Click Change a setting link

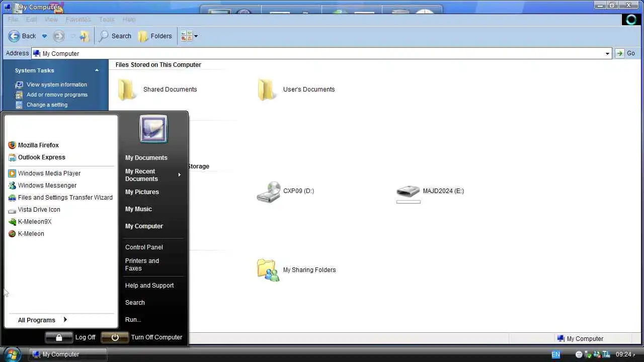pyautogui.click(x=47, y=105)
